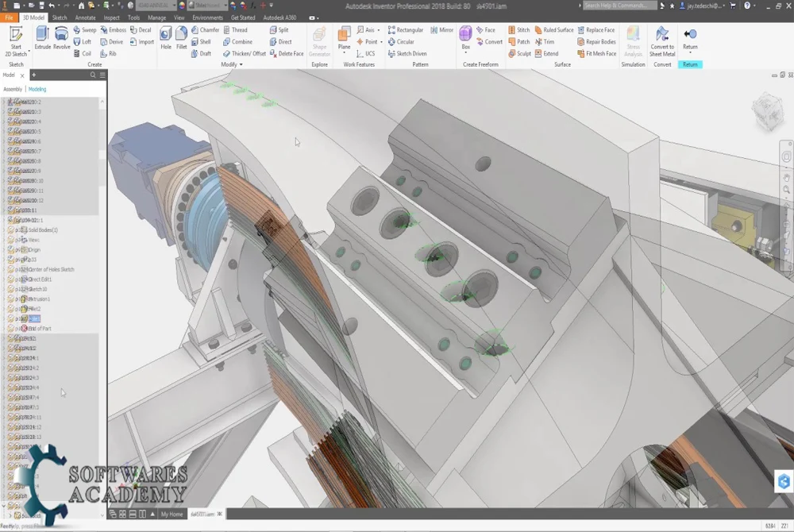Add a new browser panel tab
Image resolution: width=794 pixels, height=532 pixels.
coord(34,75)
